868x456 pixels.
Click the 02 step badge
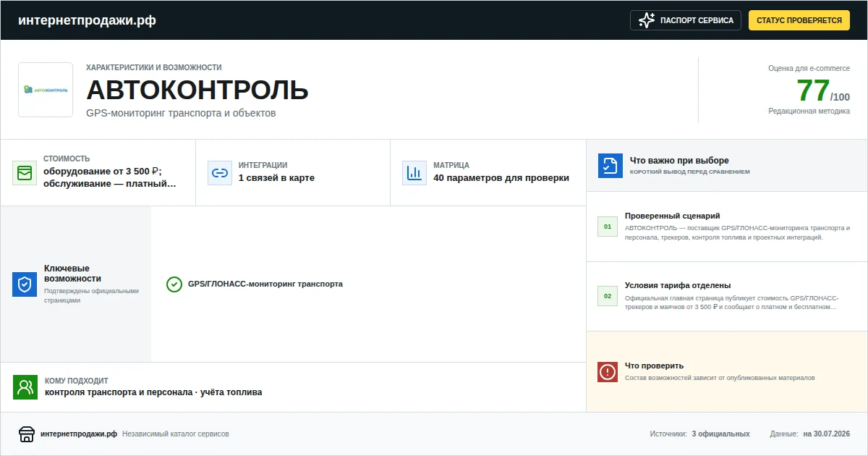pos(608,297)
